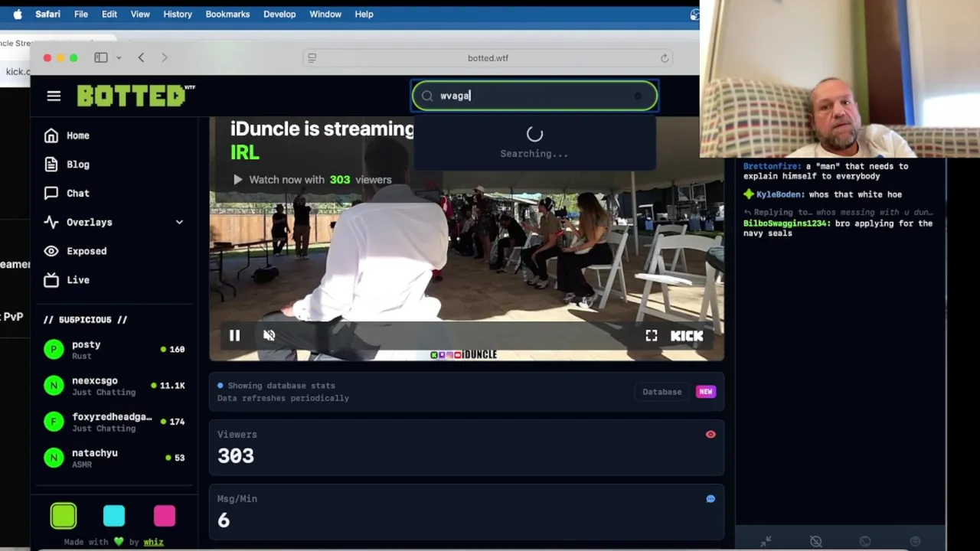The height and width of the screenshot is (551, 980).
Task: Click Watch now with 303 viewers
Action: 312,180
